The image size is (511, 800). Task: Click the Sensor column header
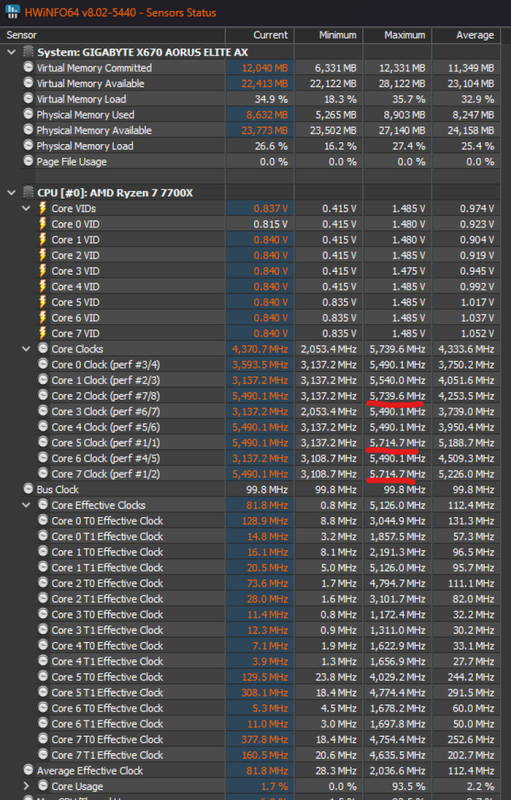21,35
